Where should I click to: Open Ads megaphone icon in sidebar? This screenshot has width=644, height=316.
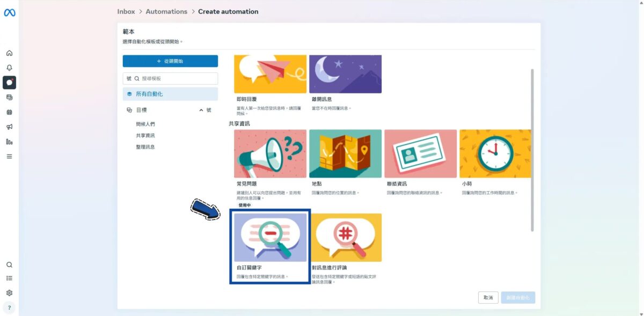coord(9,127)
